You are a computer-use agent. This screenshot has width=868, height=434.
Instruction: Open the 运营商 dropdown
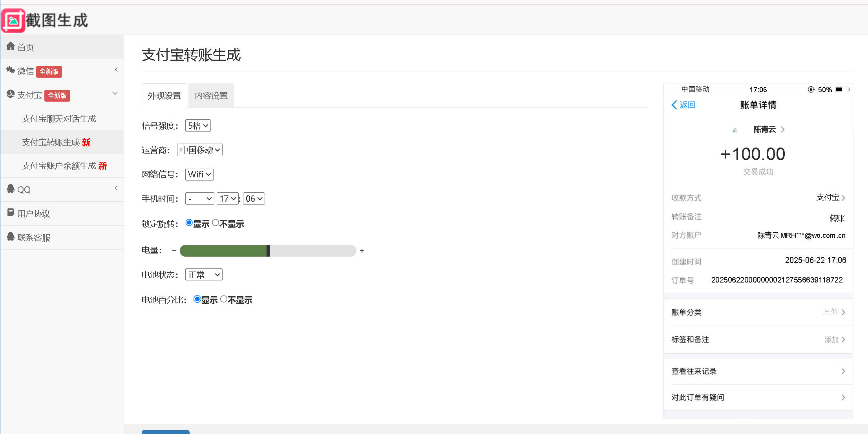pyautogui.click(x=199, y=150)
